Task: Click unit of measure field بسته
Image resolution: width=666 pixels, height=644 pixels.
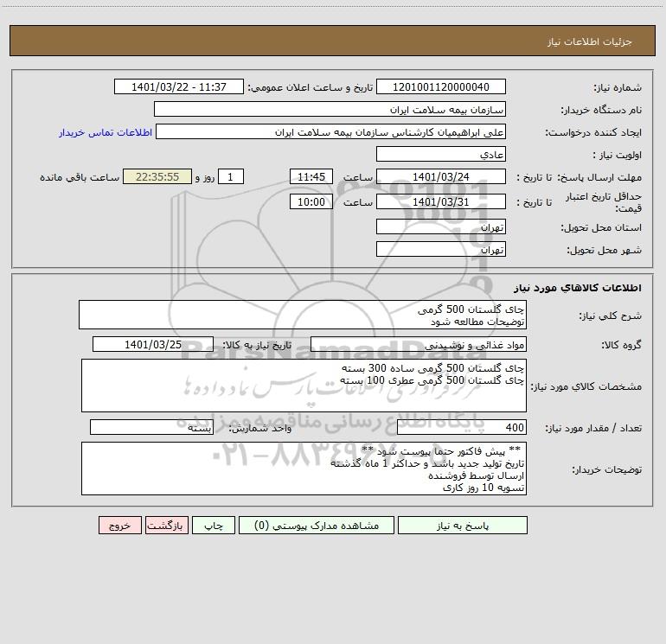Action: pyautogui.click(x=151, y=427)
